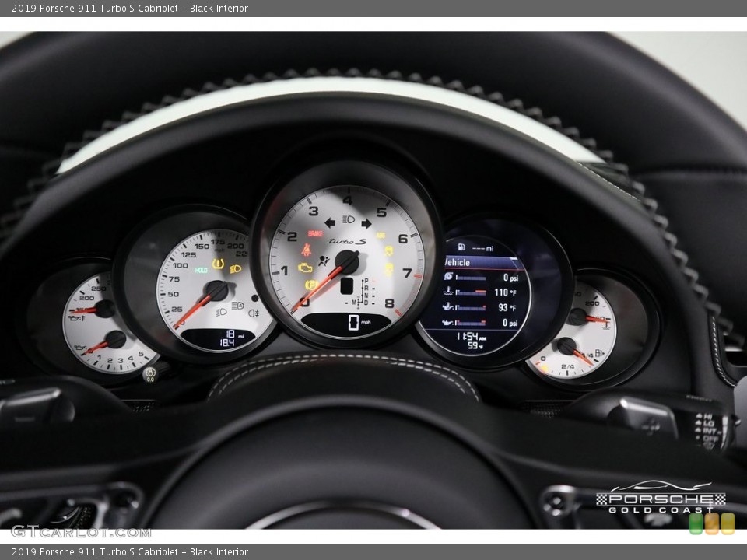Click the boost pressure bar graph
The width and height of the screenshot is (747, 560).
pyautogui.click(x=472, y=278)
